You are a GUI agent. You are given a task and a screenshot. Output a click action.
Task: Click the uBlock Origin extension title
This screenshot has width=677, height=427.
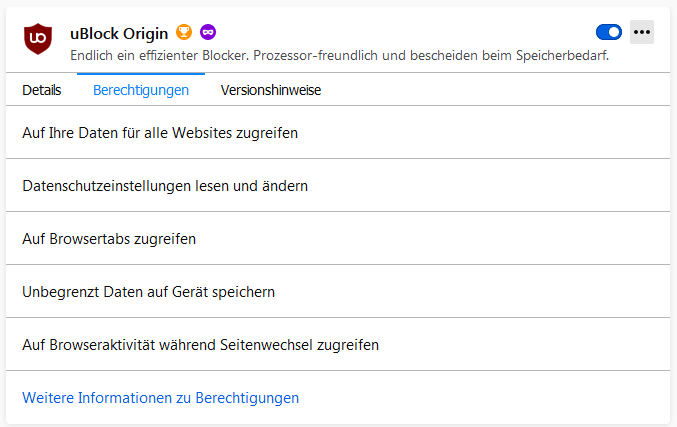pos(119,33)
